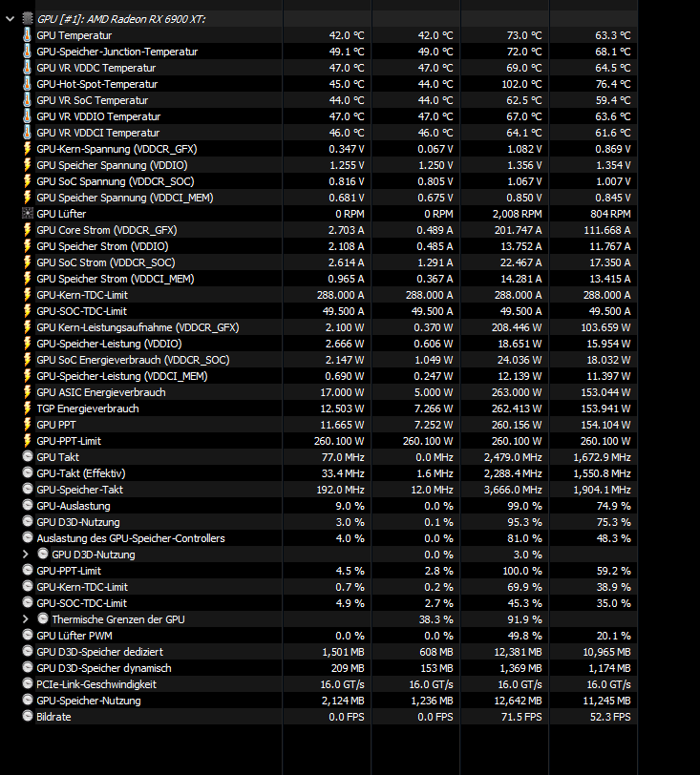Click the 263.000 W ASIC maximum value
The width and height of the screenshot is (700, 775).
[x=517, y=392]
